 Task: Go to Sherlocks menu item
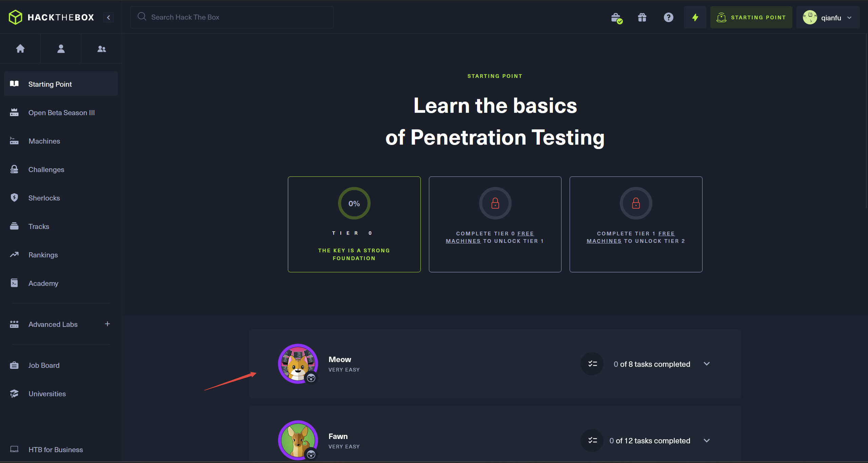coord(44,198)
